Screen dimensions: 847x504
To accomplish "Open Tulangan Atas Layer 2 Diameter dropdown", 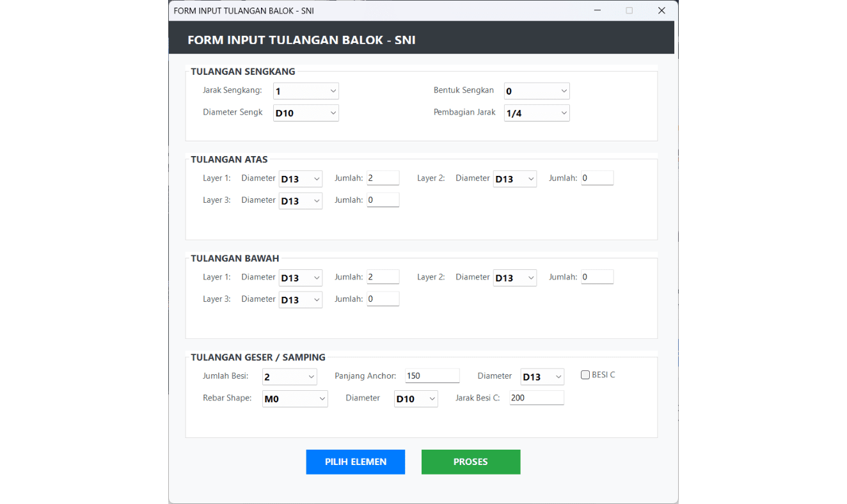I will point(515,179).
